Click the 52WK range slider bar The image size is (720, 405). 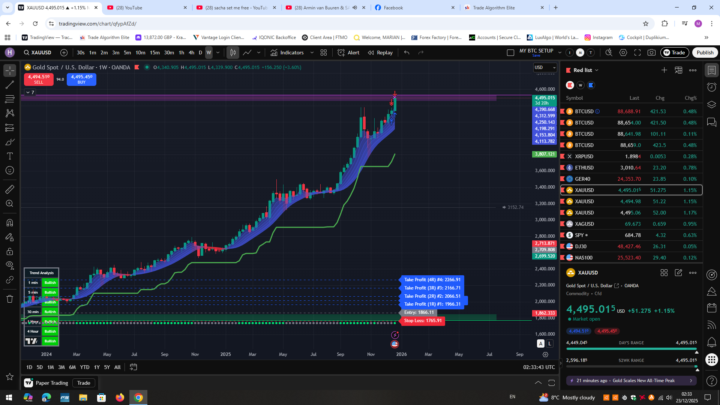[x=632, y=366]
